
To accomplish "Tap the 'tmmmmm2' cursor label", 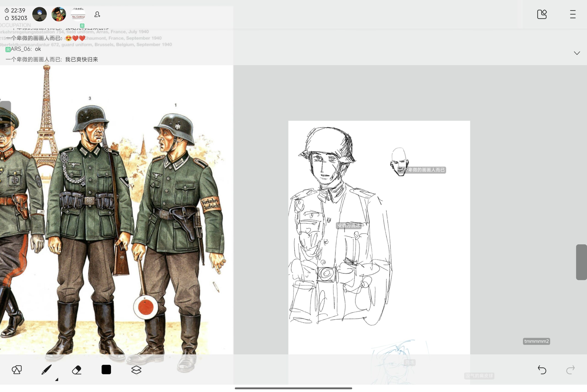I will tap(536, 341).
